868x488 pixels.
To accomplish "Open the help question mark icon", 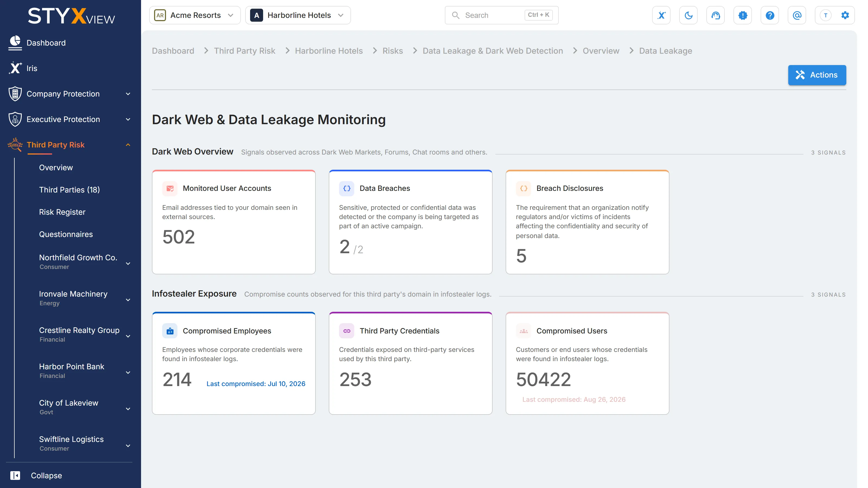I will pos(770,15).
